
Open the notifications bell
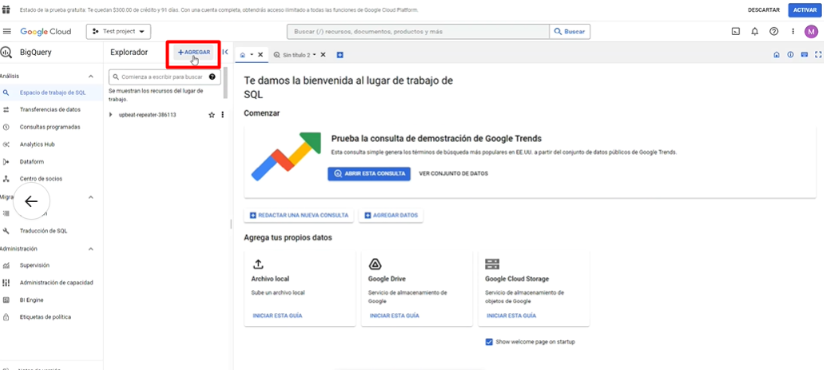point(755,32)
